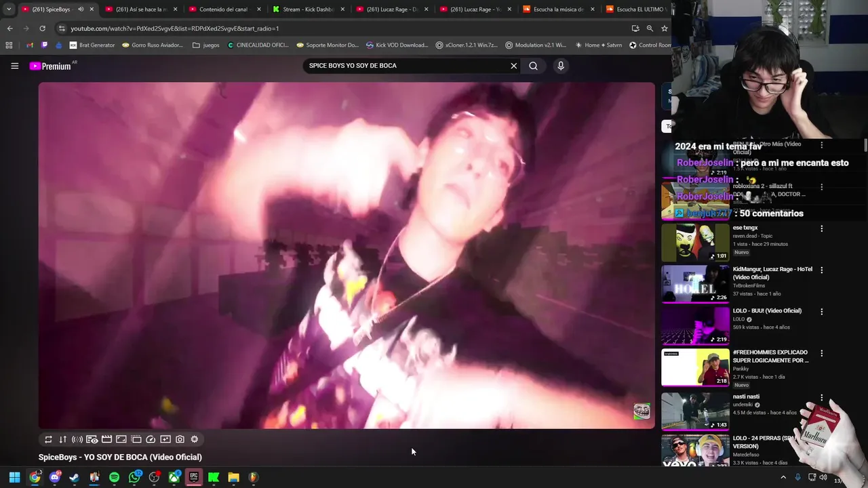Open the 'Kick VOD Download...' bookmark
Viewport: 868px width, 488px height.
397,45
